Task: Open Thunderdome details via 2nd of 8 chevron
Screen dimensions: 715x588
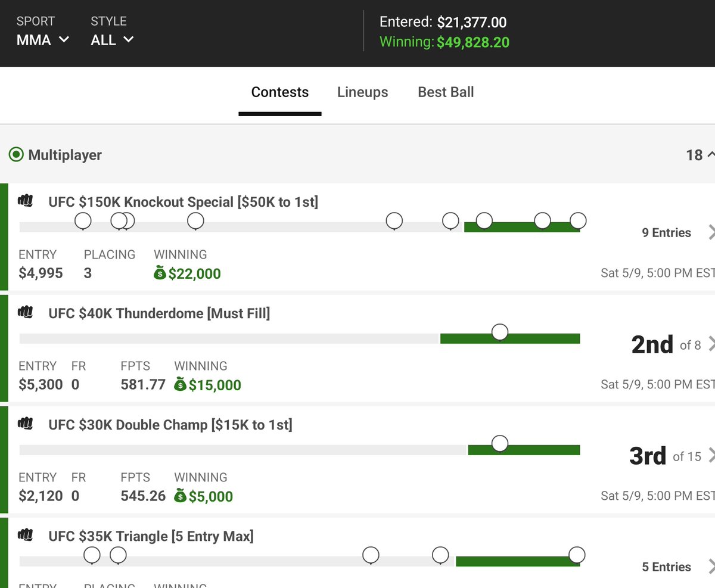Action: point(711,344)
